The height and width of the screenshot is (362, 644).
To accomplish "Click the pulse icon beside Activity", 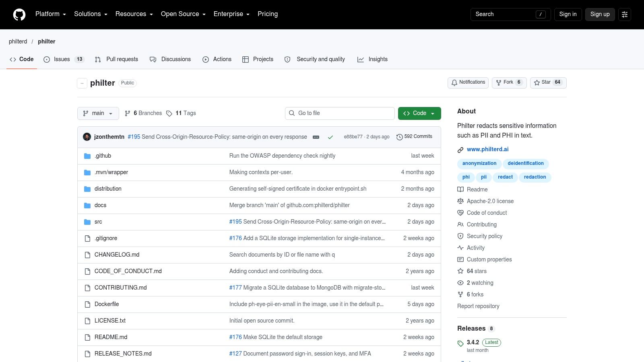I will click(460, 248).
